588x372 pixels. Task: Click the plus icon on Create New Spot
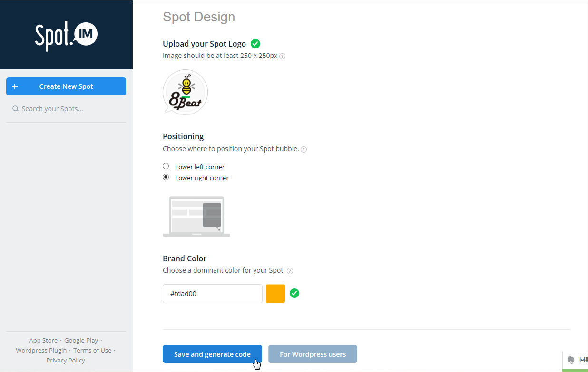pos(15,86)
